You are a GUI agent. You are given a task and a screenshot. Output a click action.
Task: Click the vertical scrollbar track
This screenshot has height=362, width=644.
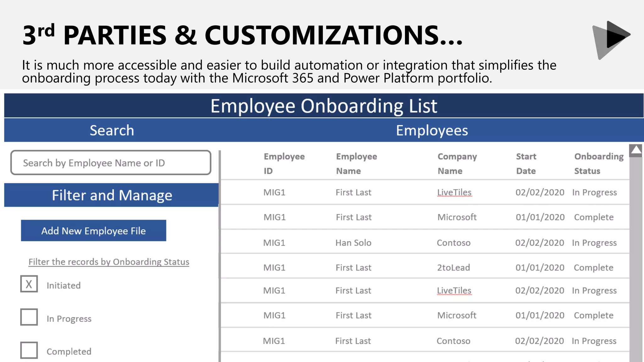tap(636, 260)
